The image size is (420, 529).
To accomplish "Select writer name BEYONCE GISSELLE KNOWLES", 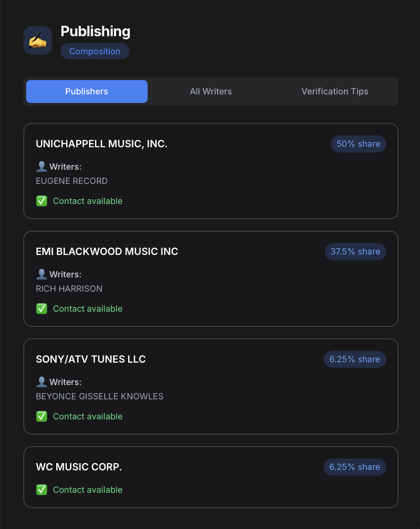I will (x=100, y=396).
